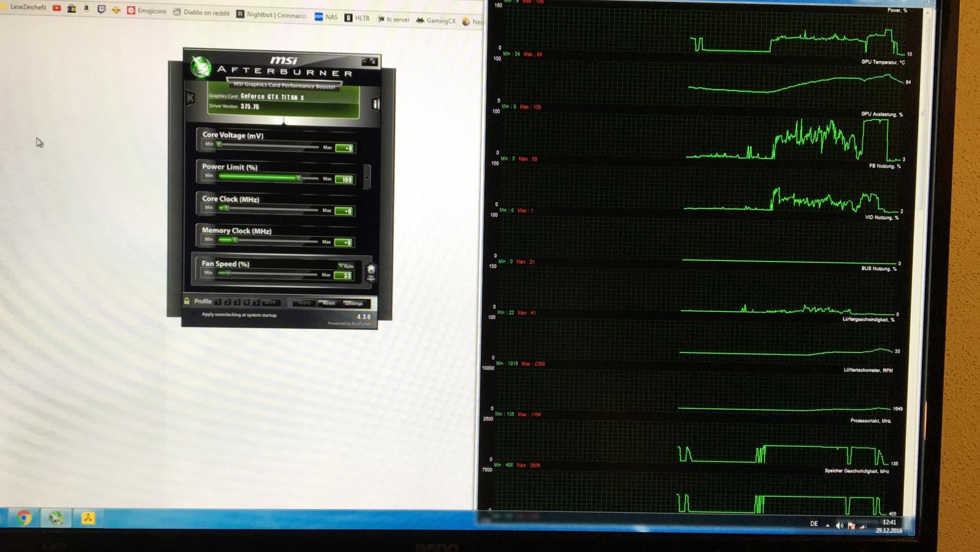Open Action Center flag icon
The width and height of the screenshot is (980, 552).
tap(851, 526)
